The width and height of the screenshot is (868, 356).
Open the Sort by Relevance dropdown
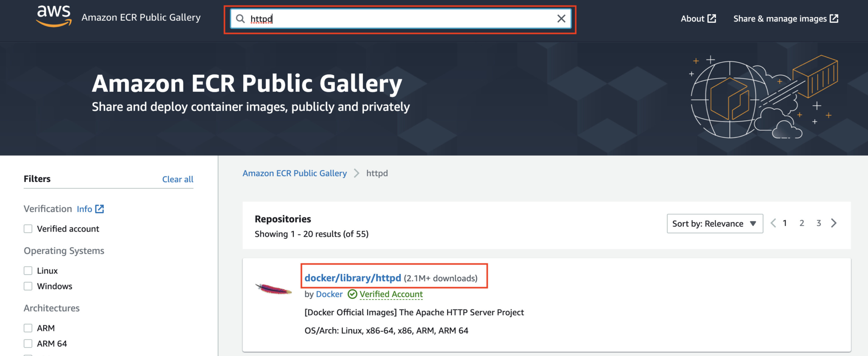[714, 224]
